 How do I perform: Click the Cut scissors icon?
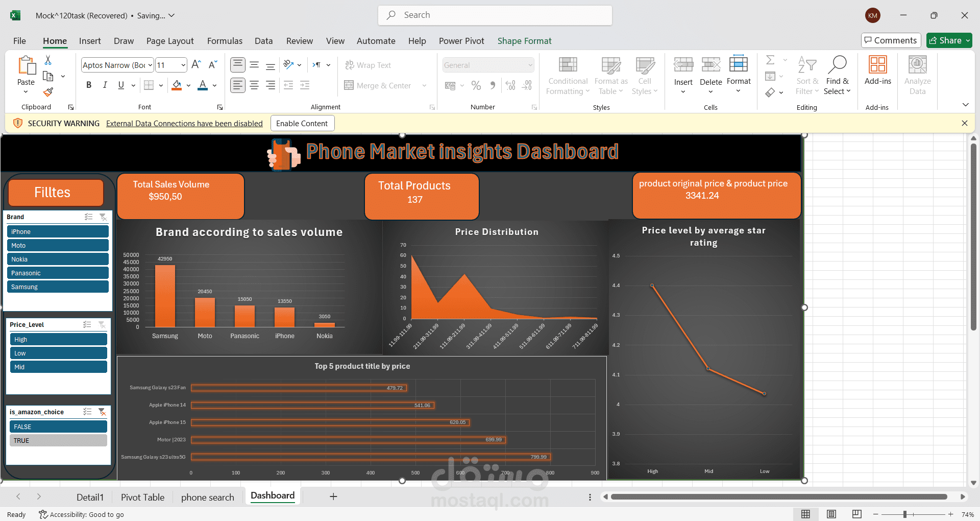48,60
